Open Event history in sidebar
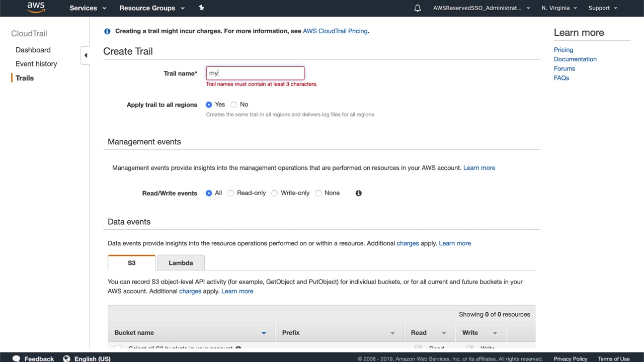Image resolution: width=644 pixels, height=362 pixels. (x=36, y=64)
